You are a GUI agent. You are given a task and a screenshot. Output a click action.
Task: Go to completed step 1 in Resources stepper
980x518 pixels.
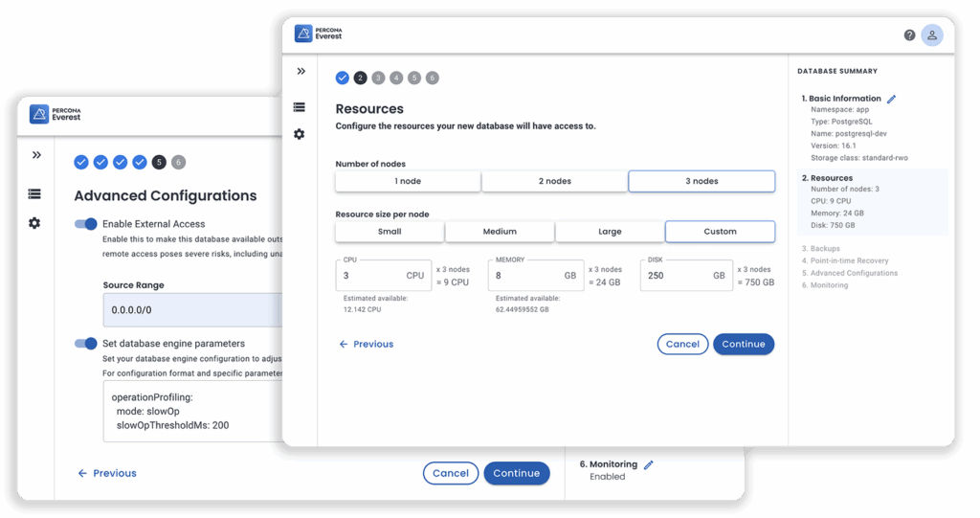[x=343, y=78]
